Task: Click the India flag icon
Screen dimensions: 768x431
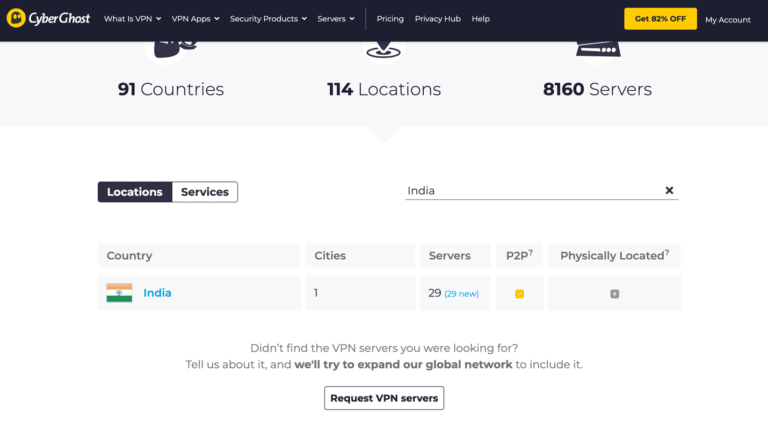Action: (x=120, y=293)
